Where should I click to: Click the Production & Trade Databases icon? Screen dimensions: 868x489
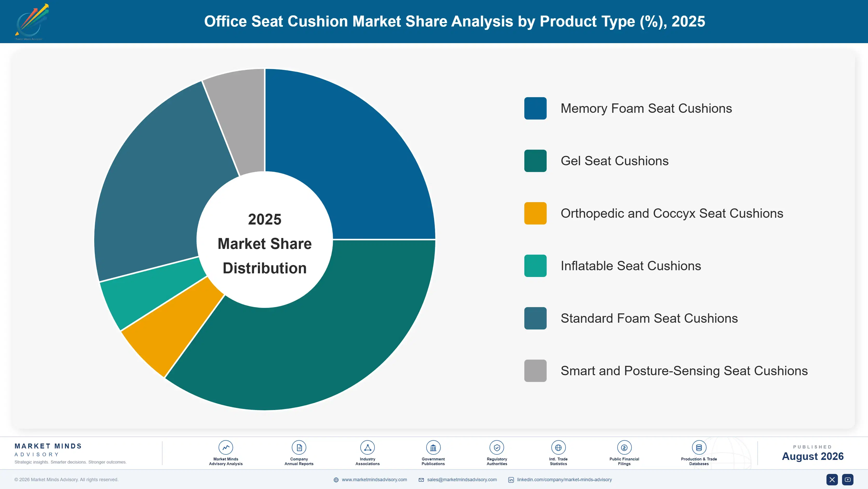tap(699, 447)
